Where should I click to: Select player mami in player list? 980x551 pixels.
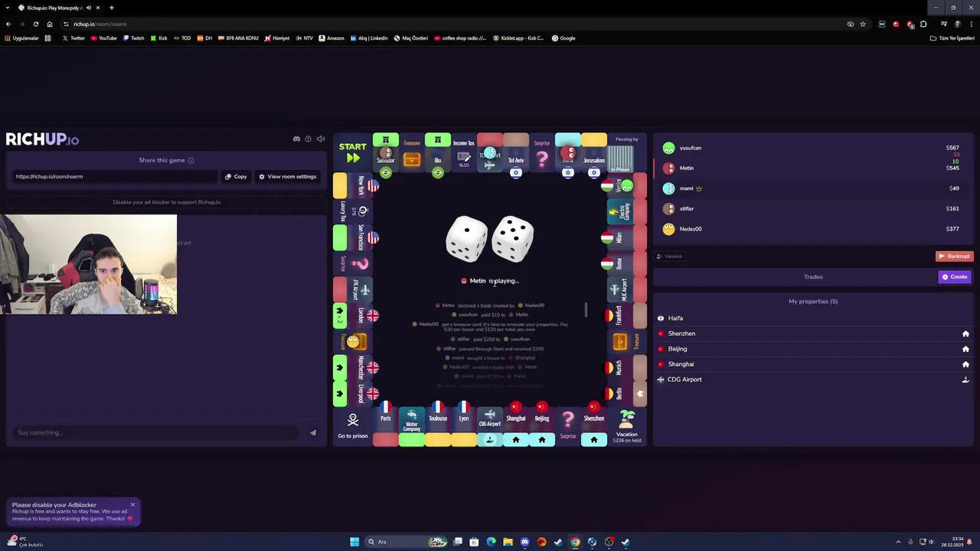click(812, 188)
